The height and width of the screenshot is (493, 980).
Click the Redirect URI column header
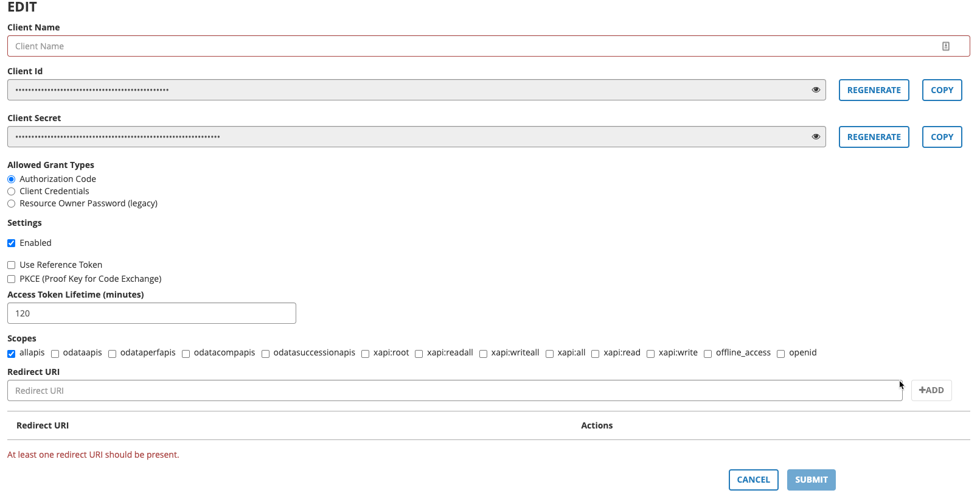coord(43,425)
